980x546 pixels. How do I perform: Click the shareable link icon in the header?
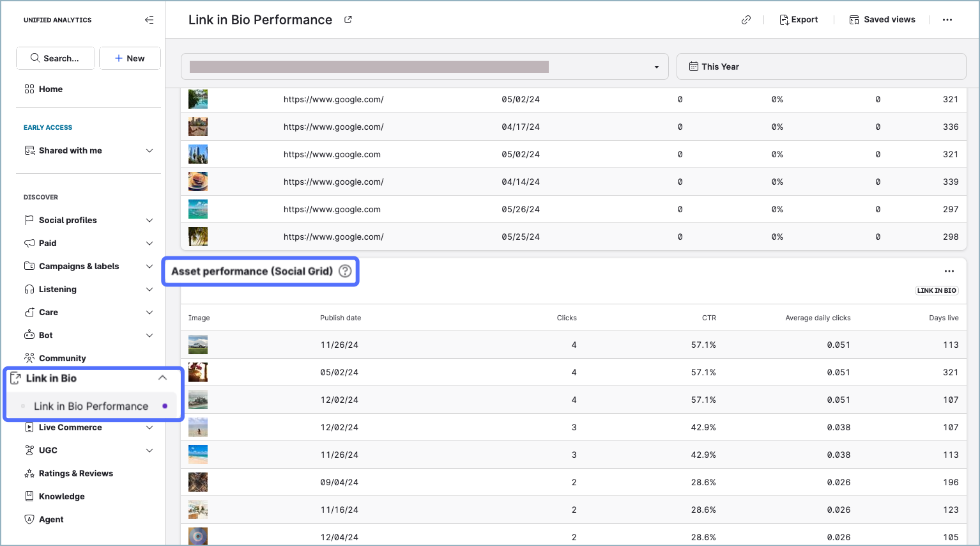[x=746, y=20]
